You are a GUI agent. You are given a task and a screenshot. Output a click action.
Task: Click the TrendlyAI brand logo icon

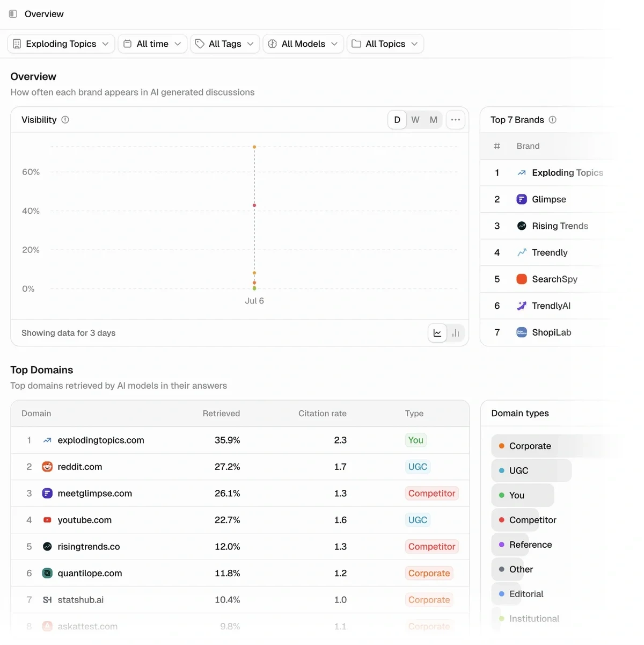click(522, 306)
